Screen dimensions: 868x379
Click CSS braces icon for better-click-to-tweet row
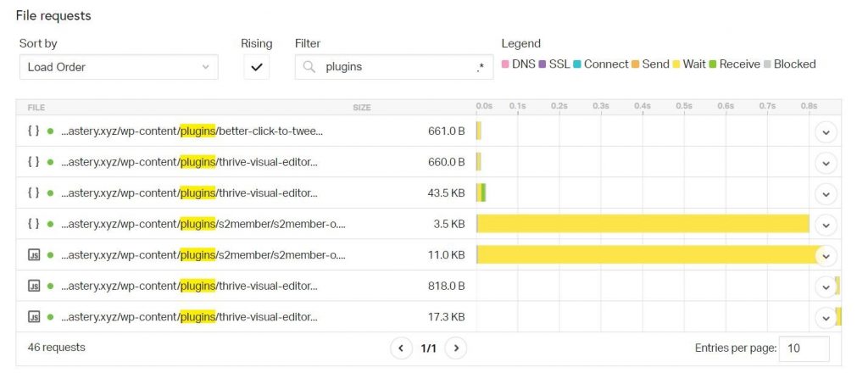(34, 131)
